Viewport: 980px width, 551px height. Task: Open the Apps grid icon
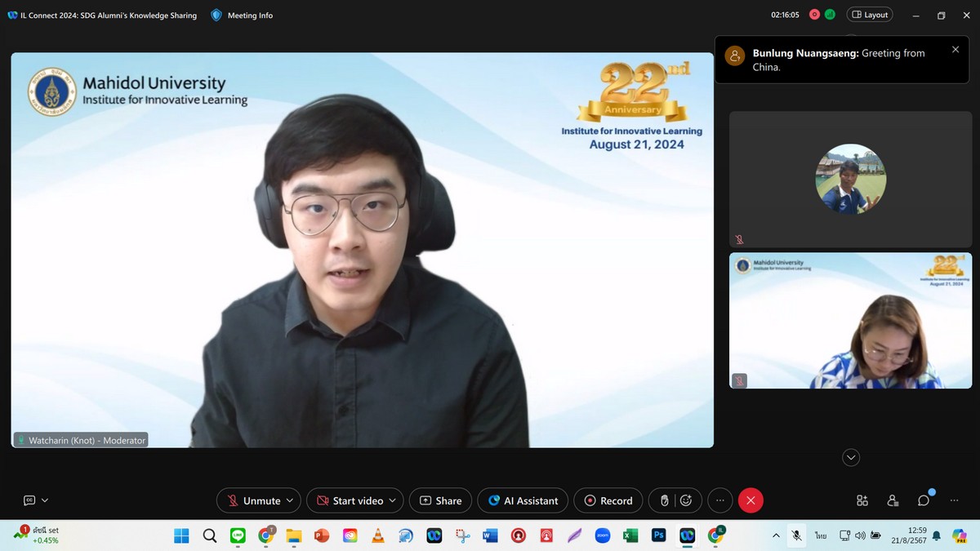pyautogui.click(x=862, y=500)
